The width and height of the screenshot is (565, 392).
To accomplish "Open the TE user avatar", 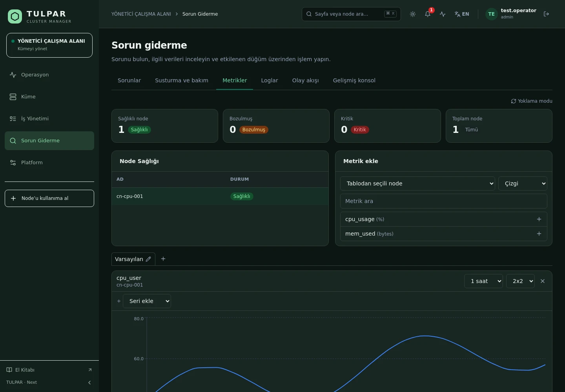I will tap(491, 14).
